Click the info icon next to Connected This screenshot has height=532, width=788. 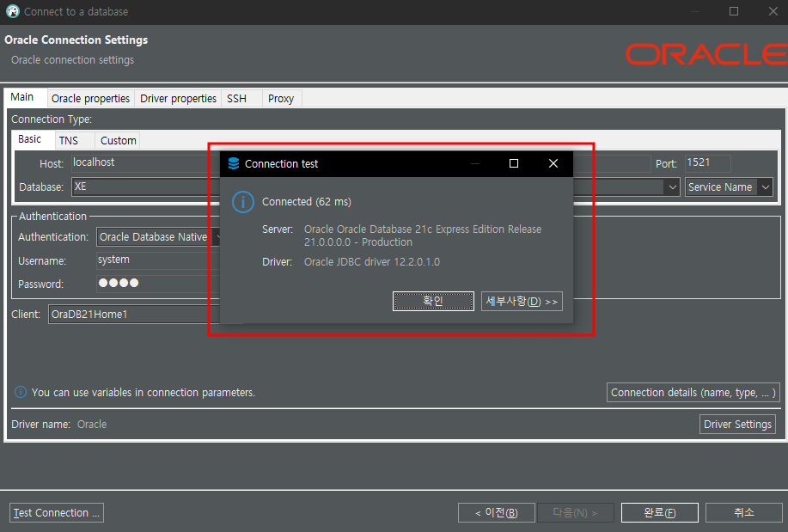pyautogui.click(x=242, y=202)
